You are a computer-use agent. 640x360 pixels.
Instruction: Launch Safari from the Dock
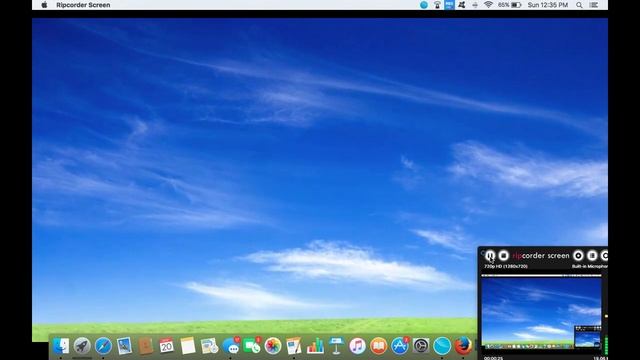pos(103,346)
